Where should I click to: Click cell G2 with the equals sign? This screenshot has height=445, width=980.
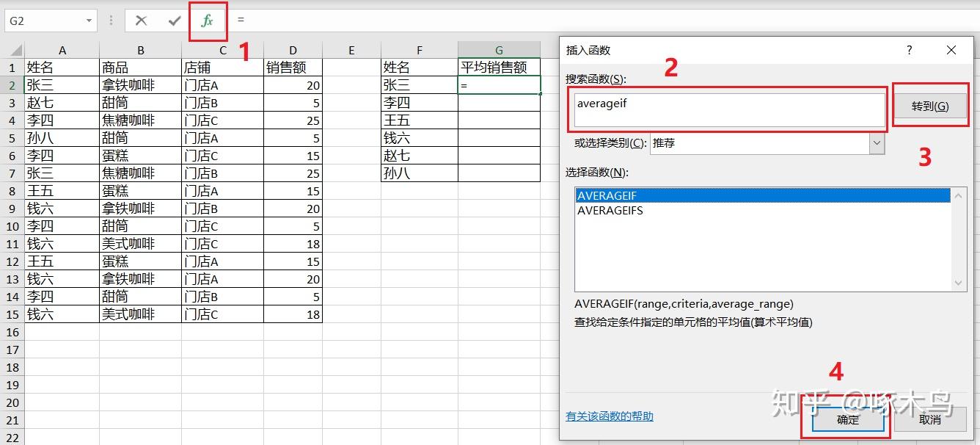[x=499, y=85]
